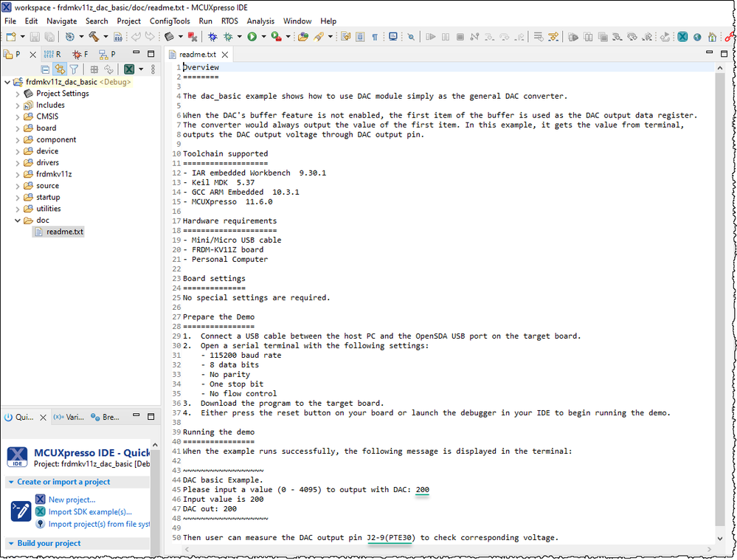Click the green bug Debug configurations icon
Screen dimensions: 737x560
pyautogui.click(x=229, y=37)
